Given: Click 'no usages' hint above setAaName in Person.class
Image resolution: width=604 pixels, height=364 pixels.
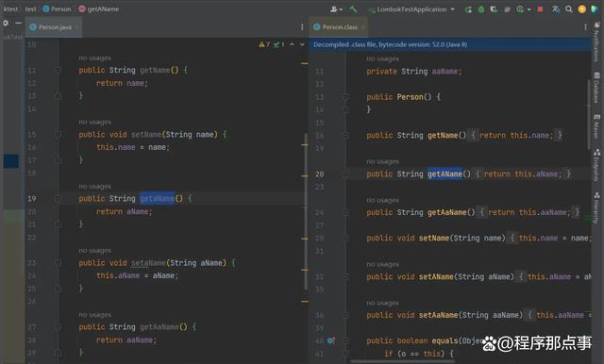Looking at the screenshot, I should pos(382,304).
